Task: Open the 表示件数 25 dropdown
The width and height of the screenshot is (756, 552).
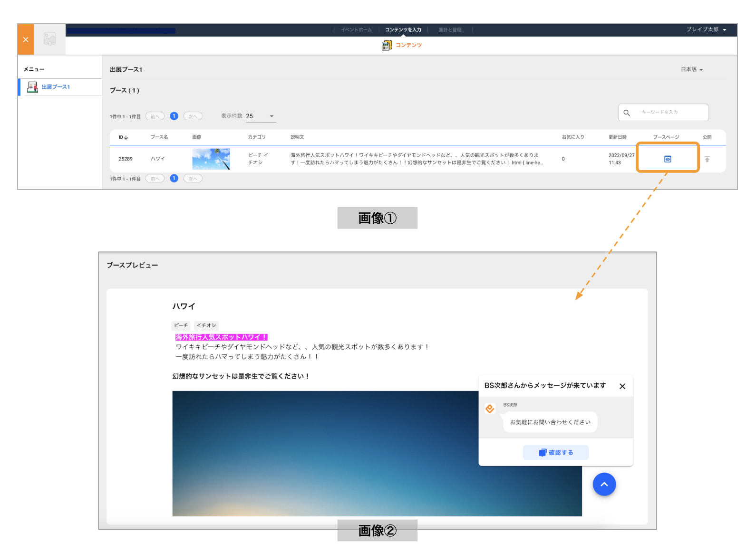Action: pos(261,116)
